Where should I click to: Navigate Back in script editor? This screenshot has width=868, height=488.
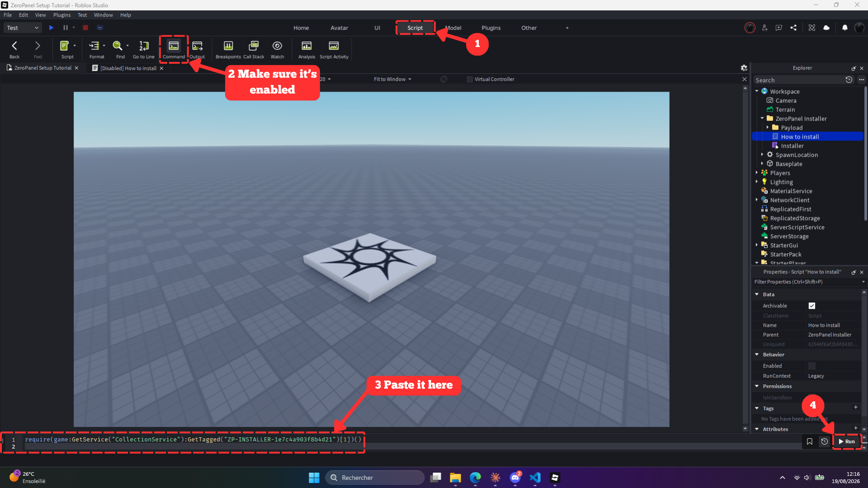14,46
